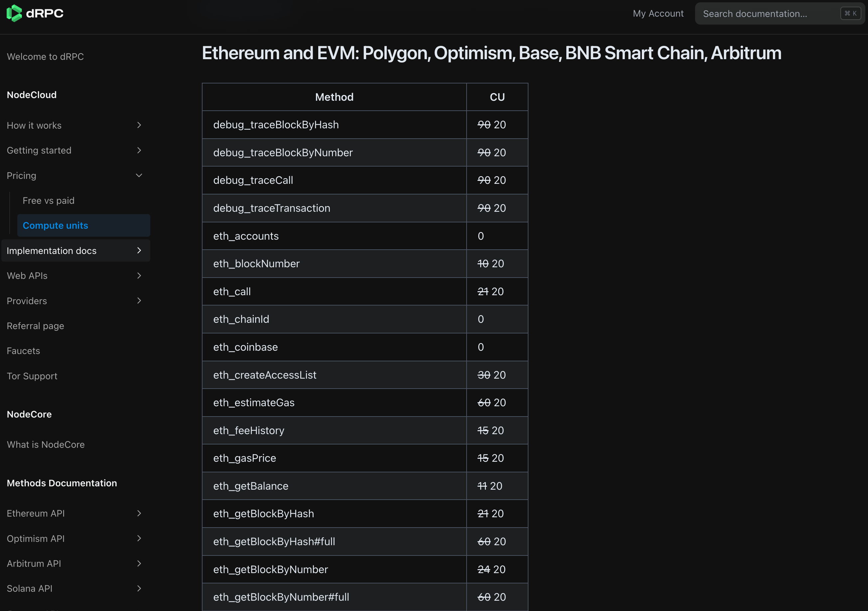This screenshot has width=868, height=611.
Task: Open the Free vs paid page
Action: (x=49, y=201)
